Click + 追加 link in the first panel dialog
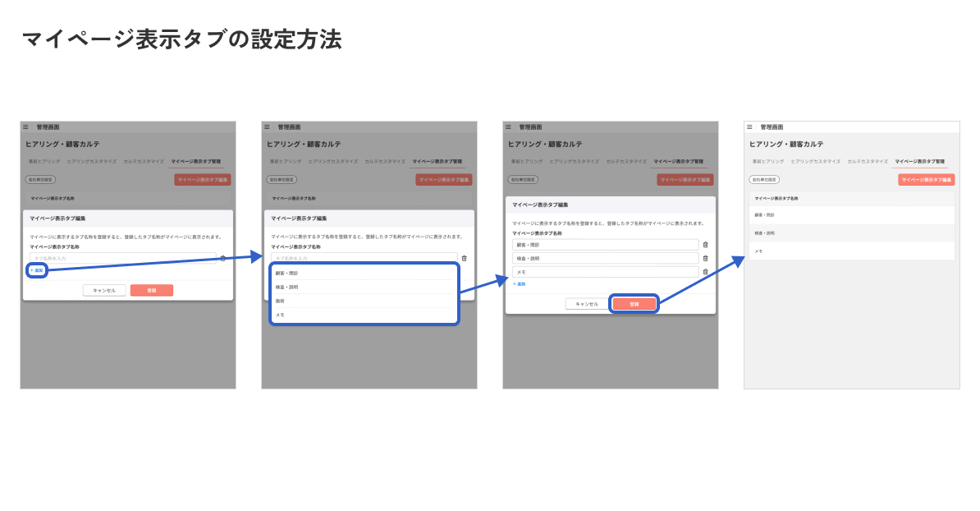980x511 pixels. point(37,270)
